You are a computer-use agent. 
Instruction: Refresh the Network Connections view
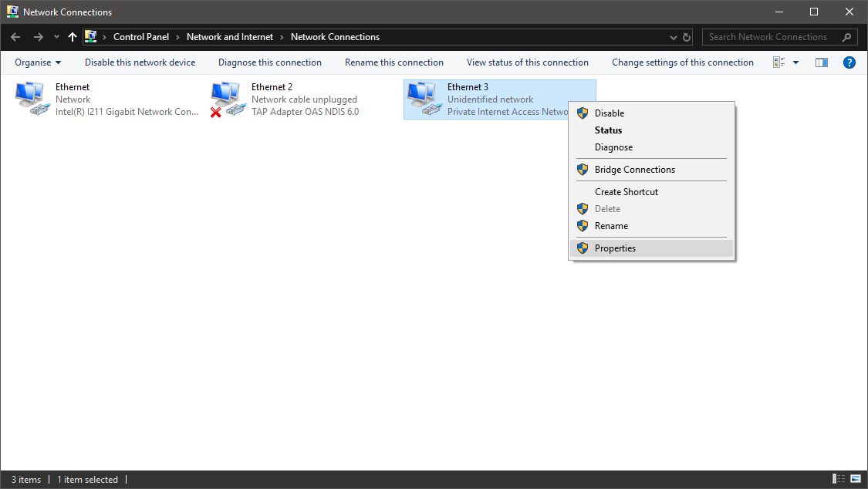(x=687, y=37)
